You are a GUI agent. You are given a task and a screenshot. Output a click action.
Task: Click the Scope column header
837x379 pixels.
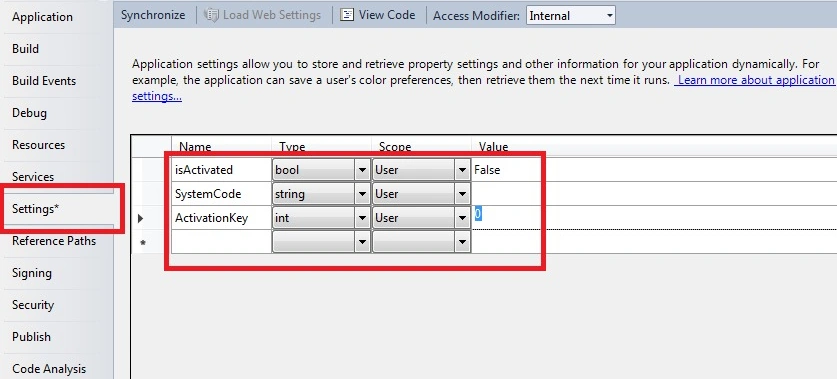[421, 147]
